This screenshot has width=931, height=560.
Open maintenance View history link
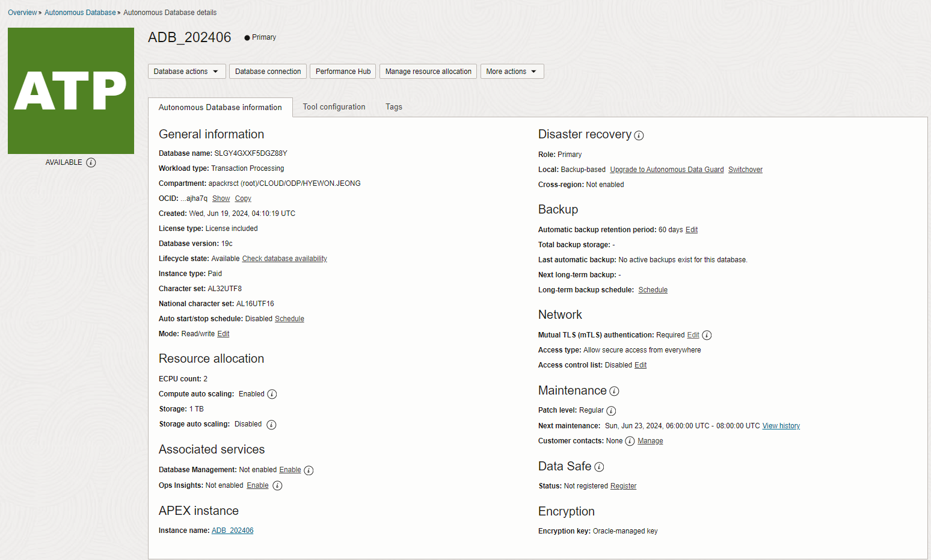781,426
